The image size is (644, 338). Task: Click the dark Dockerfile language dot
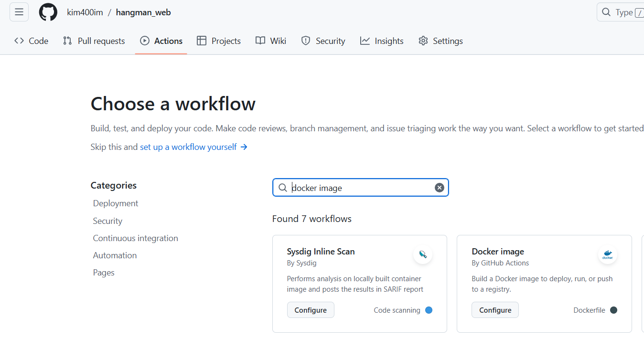click(614, 310)
